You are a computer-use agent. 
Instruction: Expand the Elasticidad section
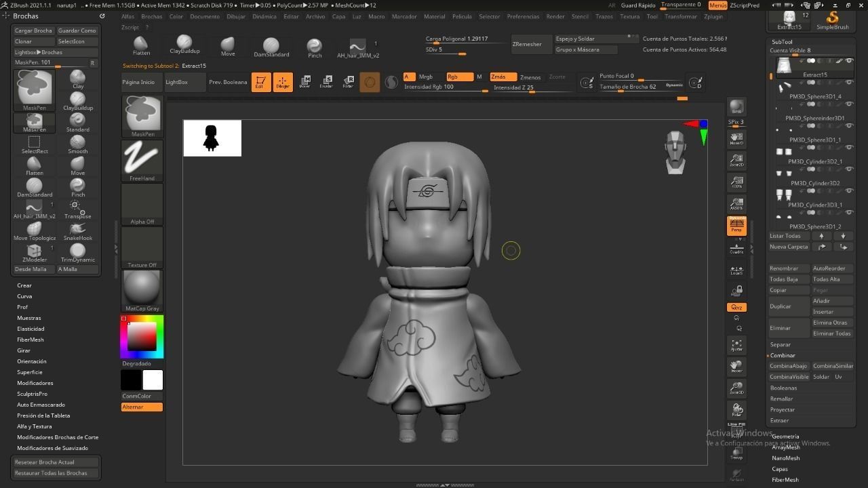click(31, 329)
